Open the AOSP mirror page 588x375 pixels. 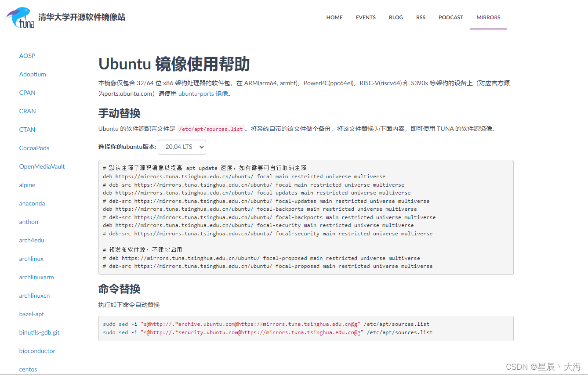click(27, 56)
